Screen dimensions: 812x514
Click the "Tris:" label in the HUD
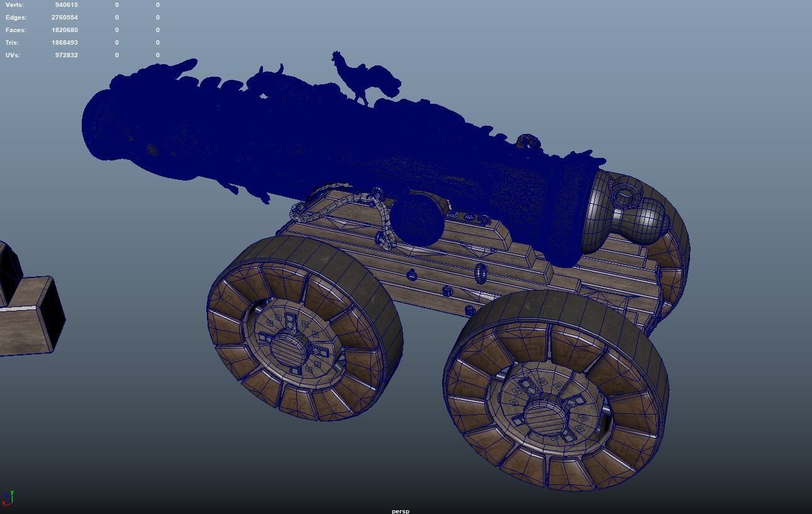pos(12,43)
